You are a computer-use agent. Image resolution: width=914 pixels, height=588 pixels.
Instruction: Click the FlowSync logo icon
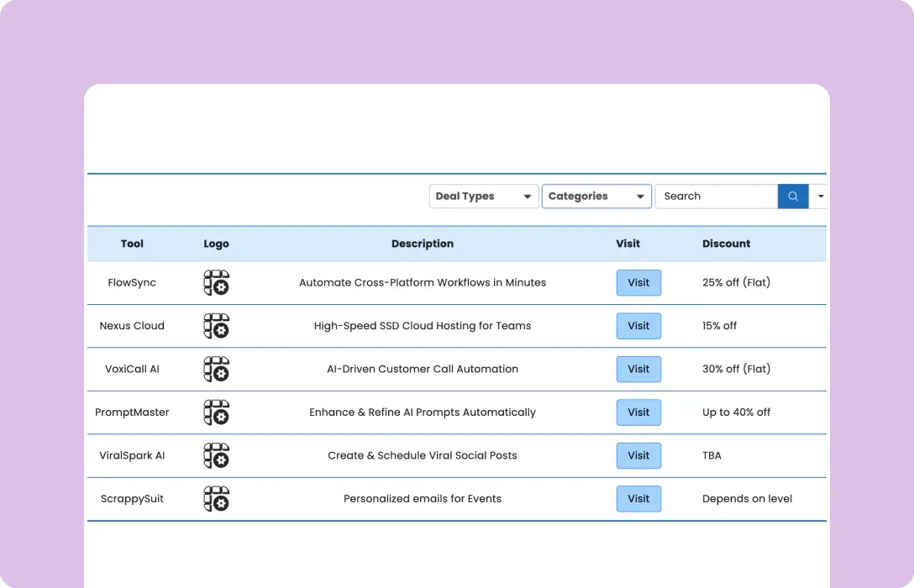click(216, 283)
